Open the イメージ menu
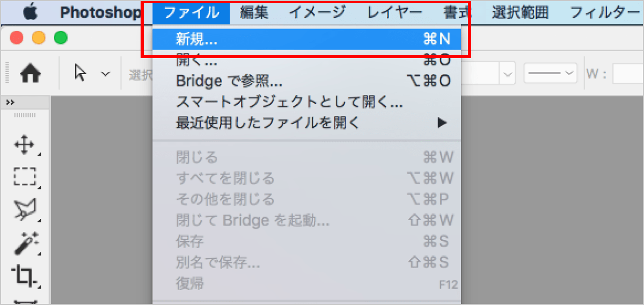 pos(318,12)
